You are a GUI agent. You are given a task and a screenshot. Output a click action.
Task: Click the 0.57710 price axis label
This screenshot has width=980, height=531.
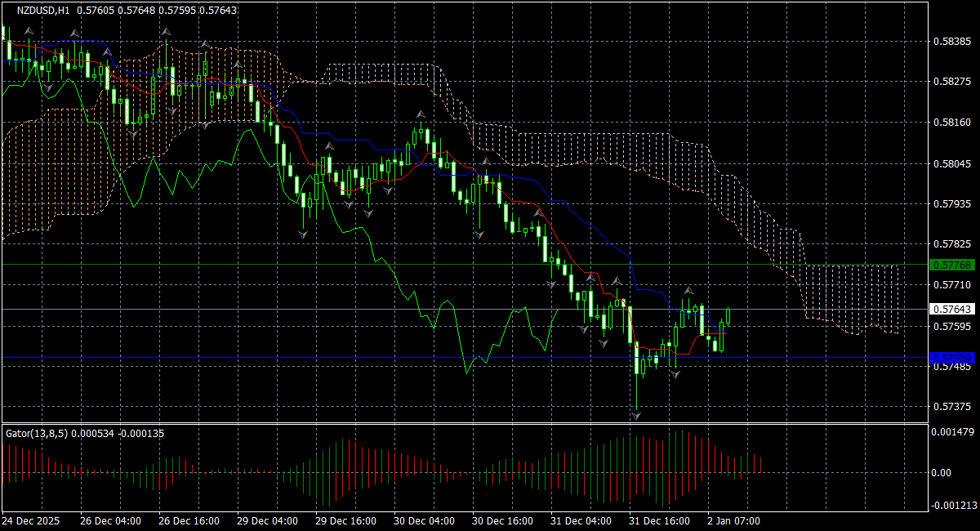point(951,285)
